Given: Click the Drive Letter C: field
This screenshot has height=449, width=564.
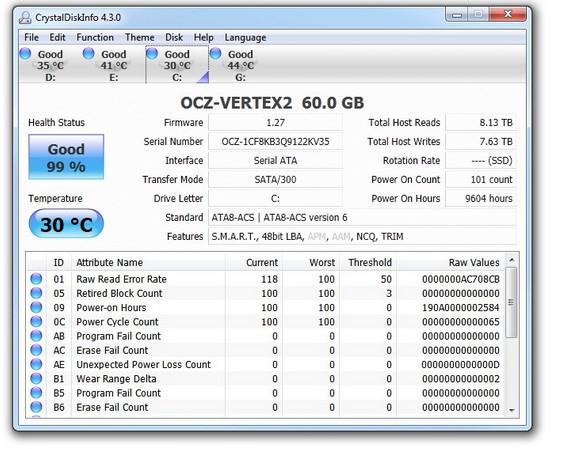Looking at the screenshot, I should tap(276, 199).
